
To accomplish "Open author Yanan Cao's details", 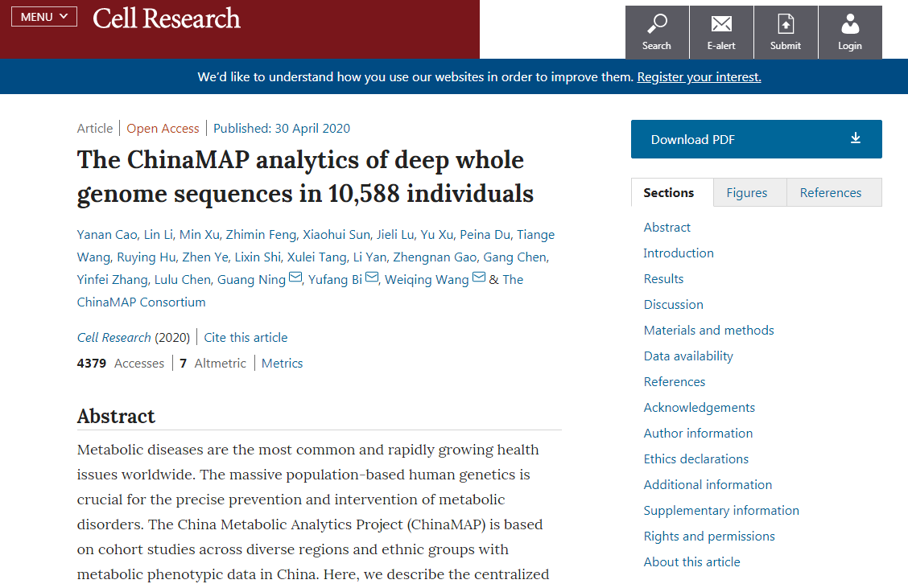I will (107, 235).
